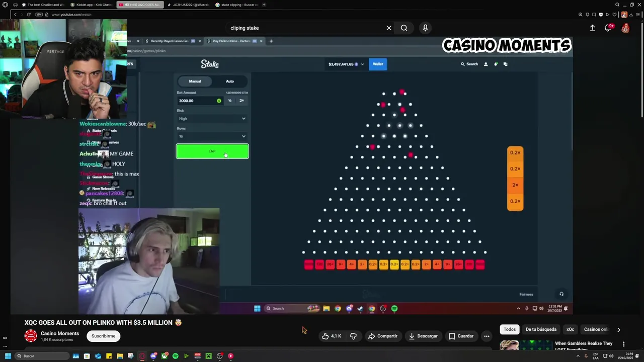Select the De tu búsqueda chip

[541, 329]
